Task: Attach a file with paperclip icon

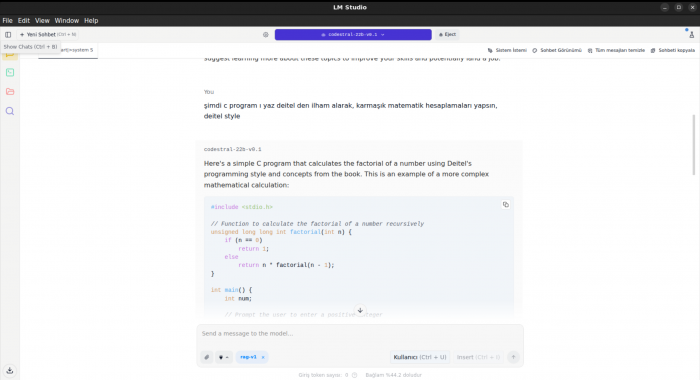Action: tap(207, 357)
